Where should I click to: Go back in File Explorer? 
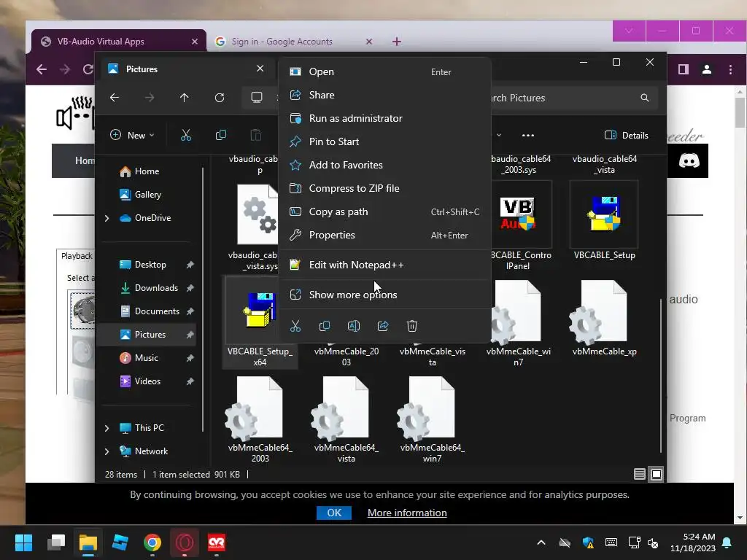coord(115,98)
